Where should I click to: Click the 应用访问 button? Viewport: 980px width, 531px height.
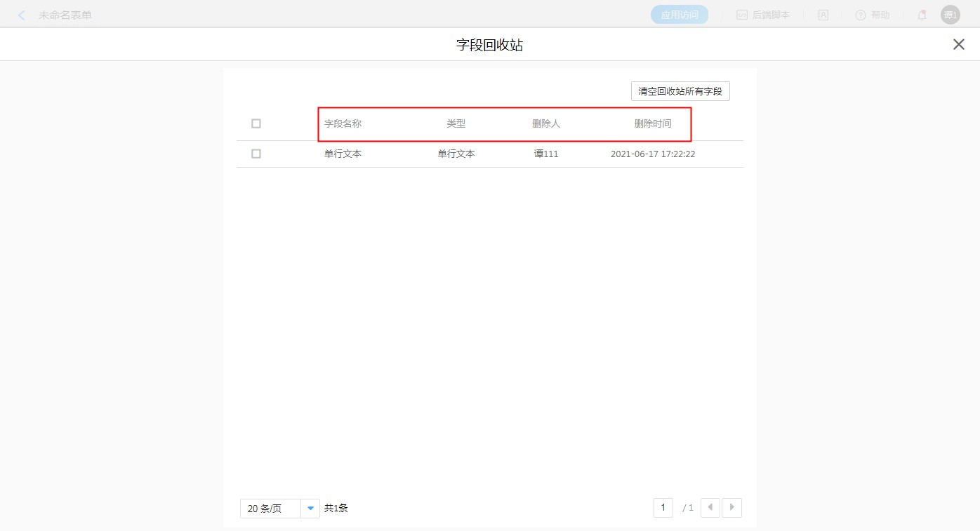tap(679, 15)
